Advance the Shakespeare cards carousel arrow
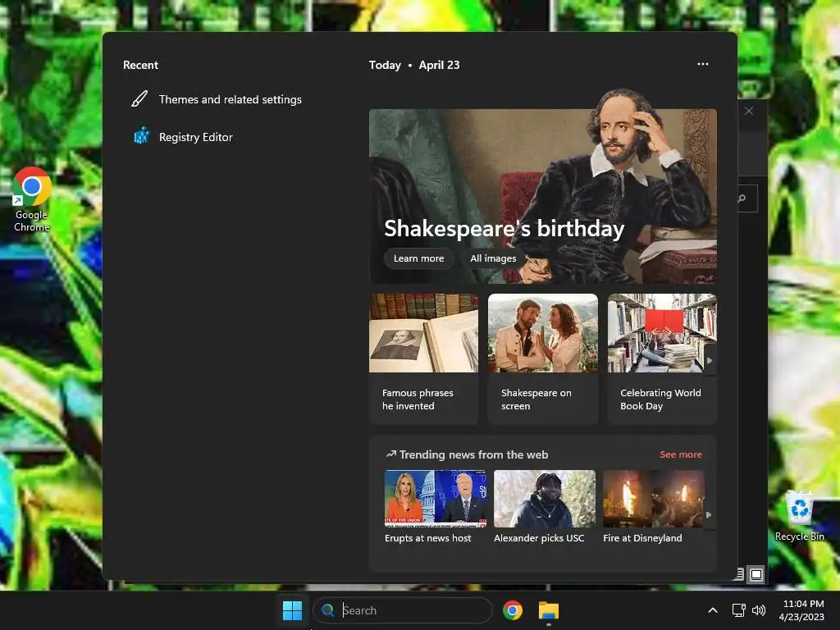The width and height of the screenshot is (840, 630). click(x=710, y=361)
